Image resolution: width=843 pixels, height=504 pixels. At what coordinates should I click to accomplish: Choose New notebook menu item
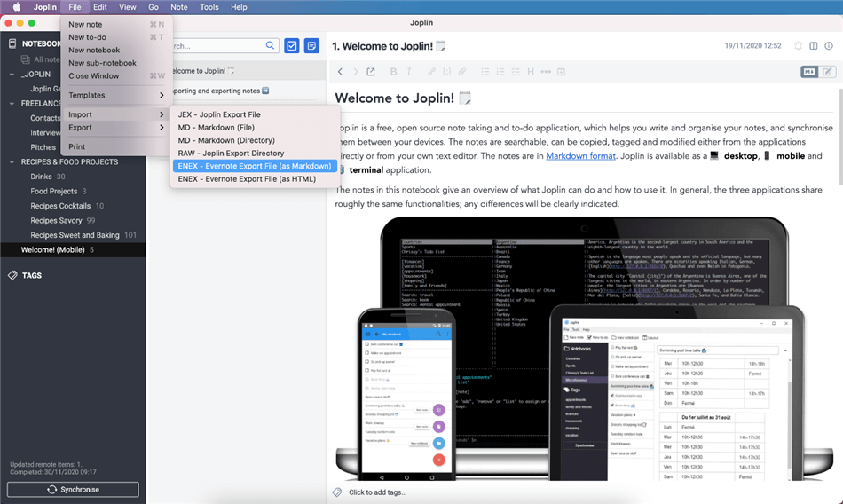[116, 50]
